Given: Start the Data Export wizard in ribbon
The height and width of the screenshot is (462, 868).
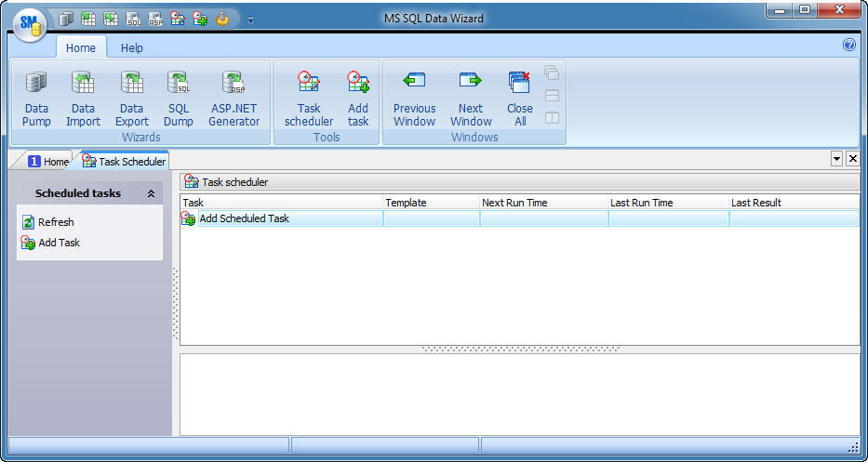Looking at the screenshot, I should [132, 99].
